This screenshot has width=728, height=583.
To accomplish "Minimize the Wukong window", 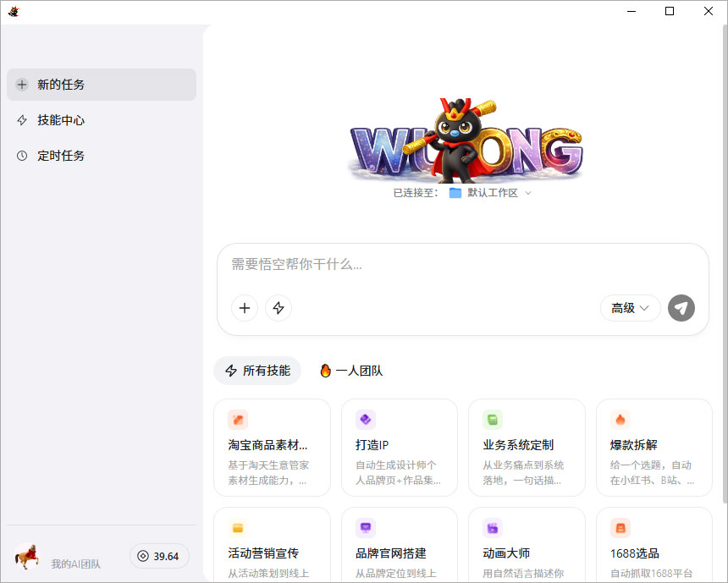I will coord(631,11).
